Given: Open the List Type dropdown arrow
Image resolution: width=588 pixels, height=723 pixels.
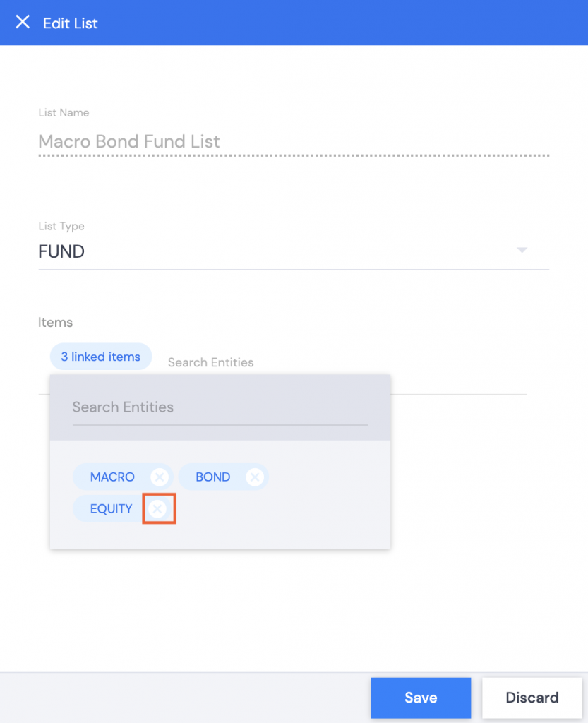Looking at the screenshot, I should (522, 251).
